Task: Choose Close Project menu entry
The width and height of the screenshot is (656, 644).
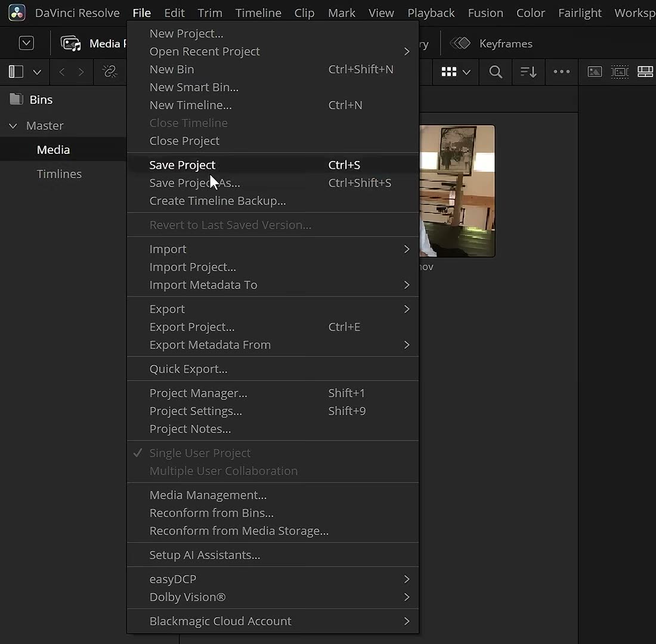Action: tap(273, 141)
